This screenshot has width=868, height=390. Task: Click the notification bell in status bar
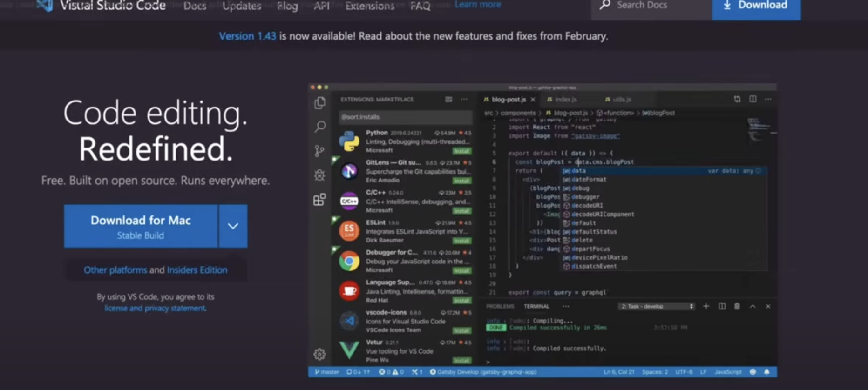pyautogui.click(x=766, y=372)
